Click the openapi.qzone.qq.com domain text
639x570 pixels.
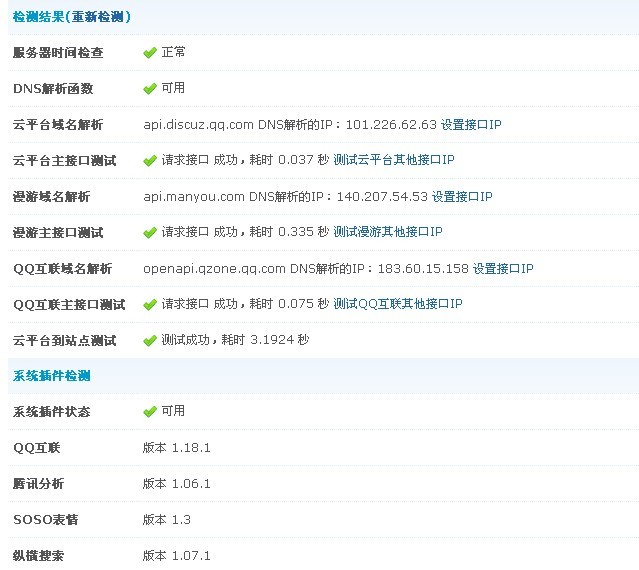tap(214, 268)
